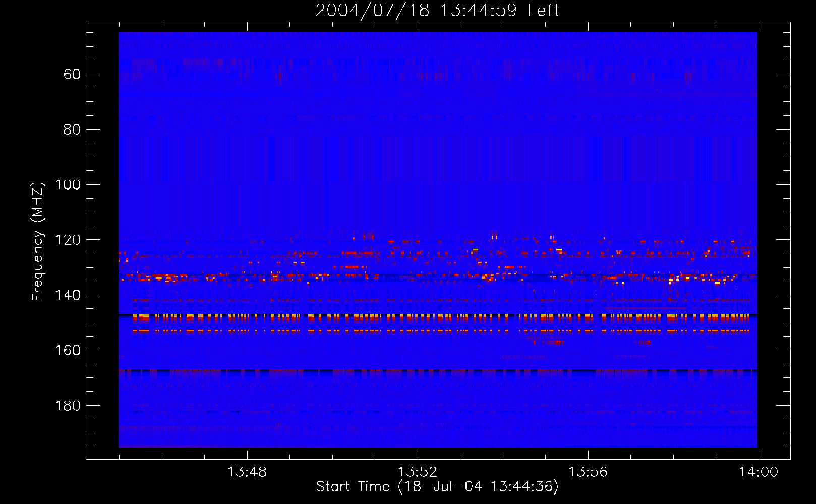Click the 60 frequency tick label

pos(72,74)
